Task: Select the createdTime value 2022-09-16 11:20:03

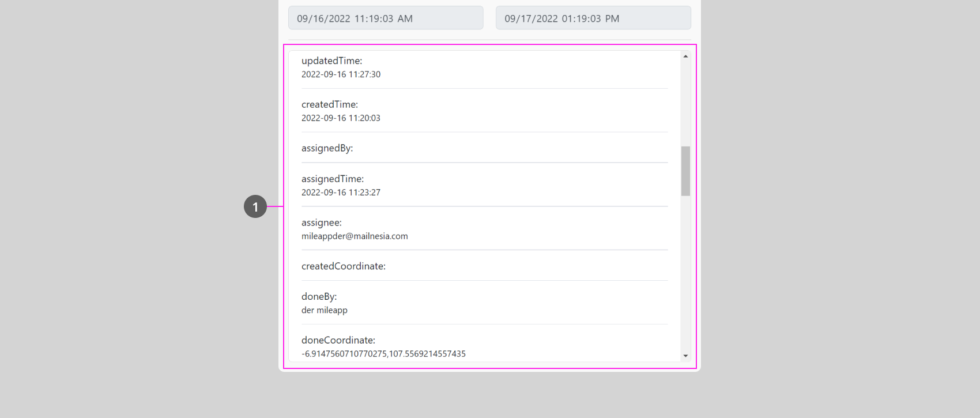Action: click(341, 118)
